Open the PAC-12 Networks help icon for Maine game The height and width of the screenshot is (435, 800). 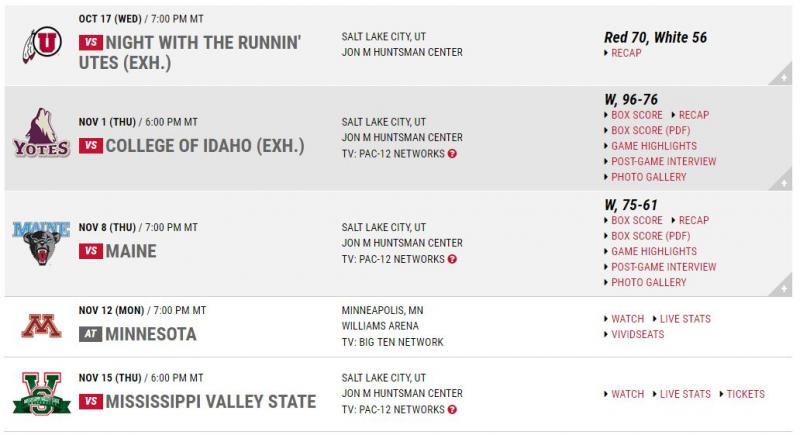point(452,259)
